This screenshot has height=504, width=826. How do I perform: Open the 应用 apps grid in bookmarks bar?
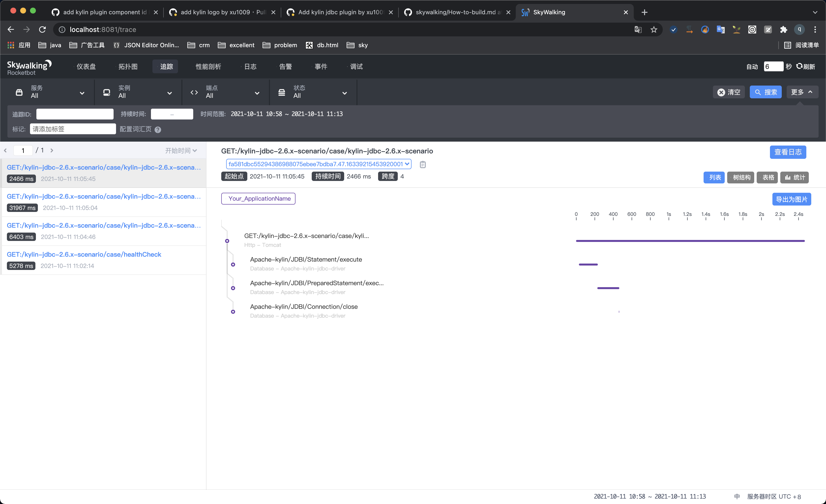coord(19,45)
